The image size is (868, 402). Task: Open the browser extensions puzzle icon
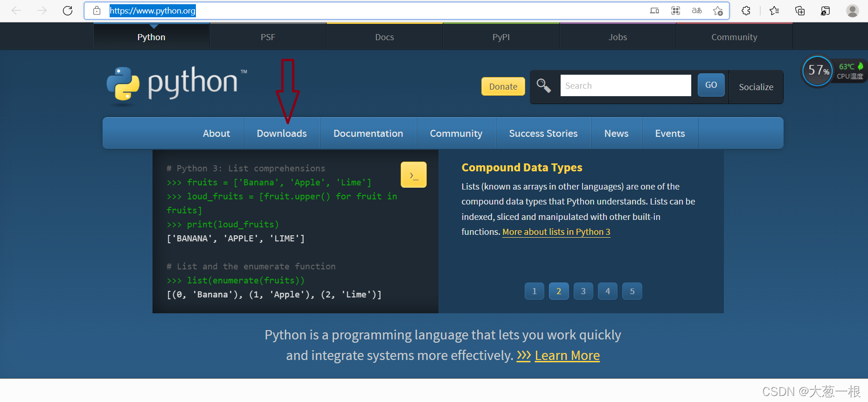pos(746,10)
